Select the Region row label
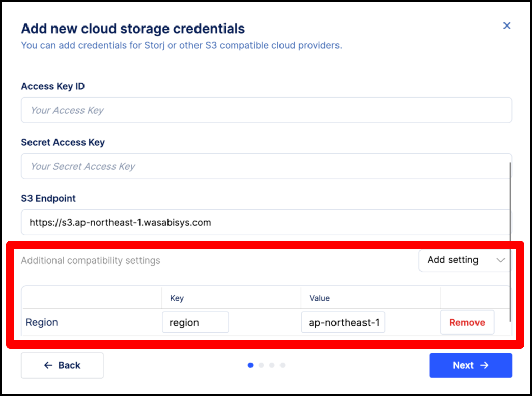Image resolution: width=532 pixels, height=396 pixels. click(42, 323)
